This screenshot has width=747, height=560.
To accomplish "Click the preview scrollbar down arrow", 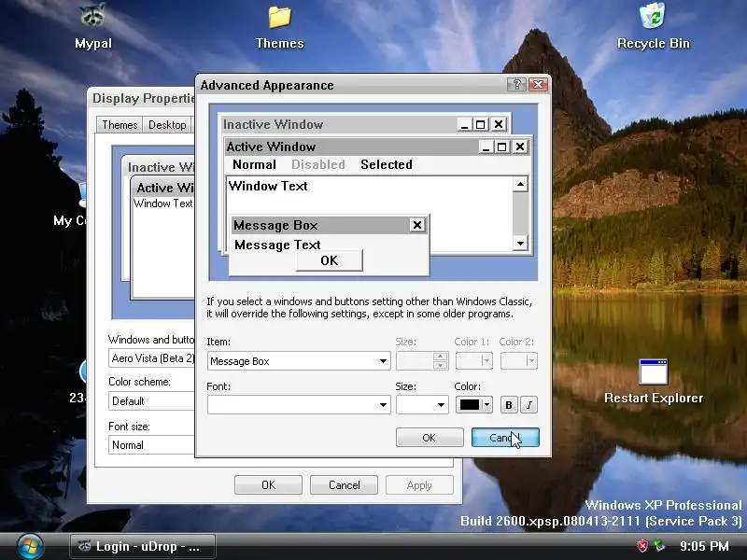I will (x=520, y=244).
